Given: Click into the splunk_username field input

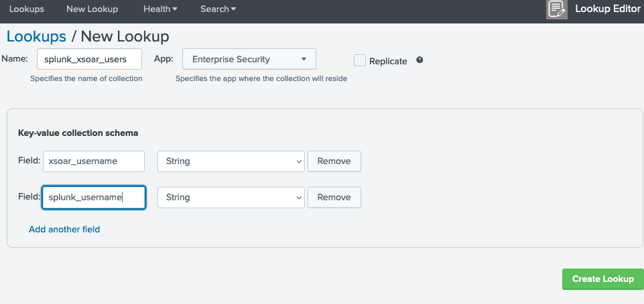Looking at the screenshot, I should pyautogui.click(x=94, y=198).
